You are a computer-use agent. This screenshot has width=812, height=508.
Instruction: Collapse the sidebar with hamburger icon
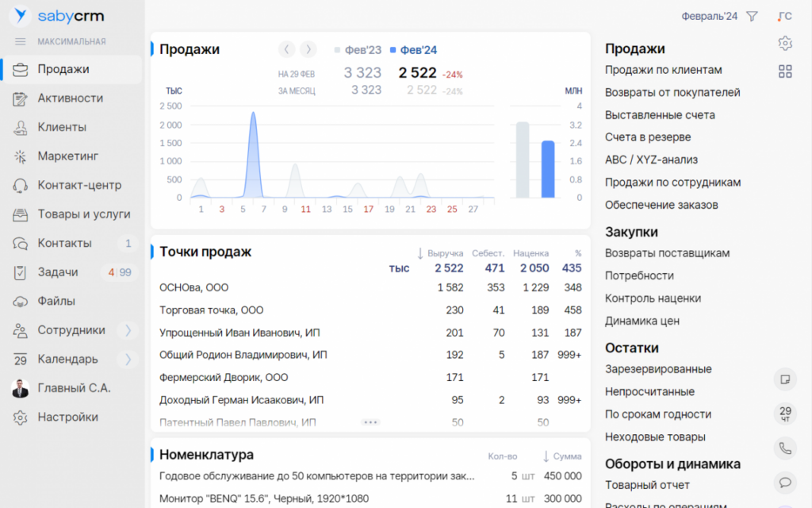pos(20,41)
